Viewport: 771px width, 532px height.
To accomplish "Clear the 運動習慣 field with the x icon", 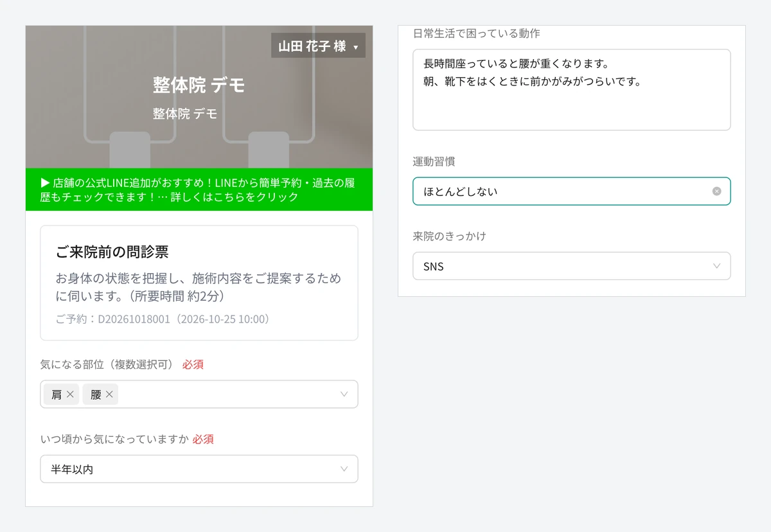I will (717, 191).
